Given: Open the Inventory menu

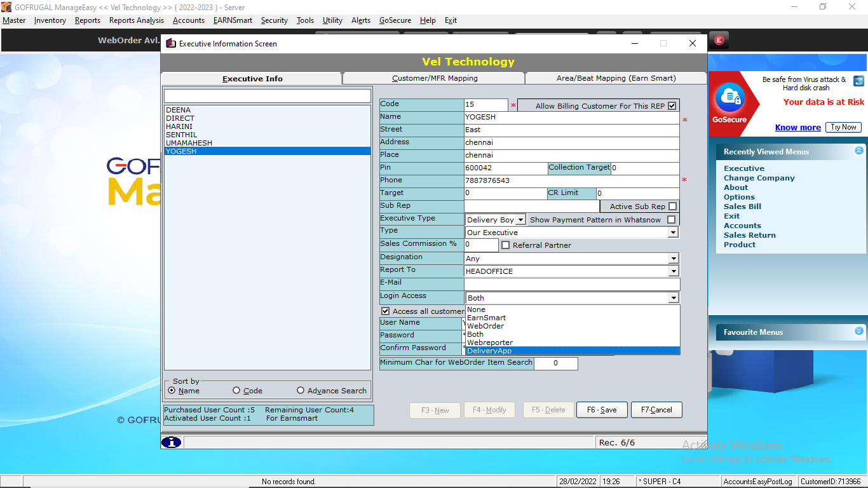Looking at the screenshot, I should 50,20.
